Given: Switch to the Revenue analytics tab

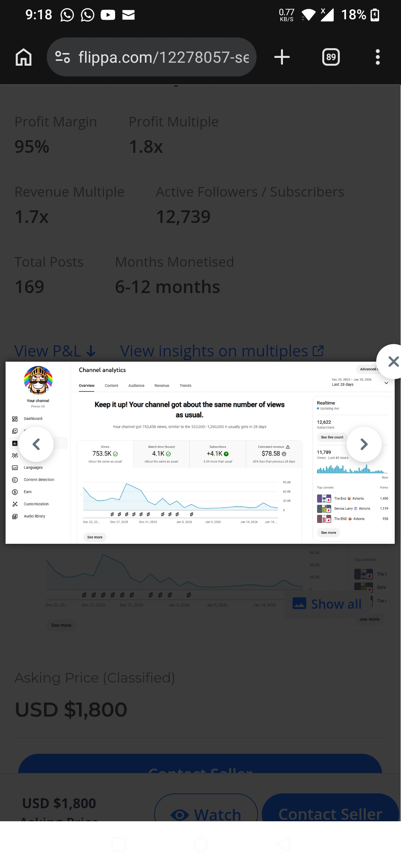Looking at the screenshot, I should [x=162, y=386].
